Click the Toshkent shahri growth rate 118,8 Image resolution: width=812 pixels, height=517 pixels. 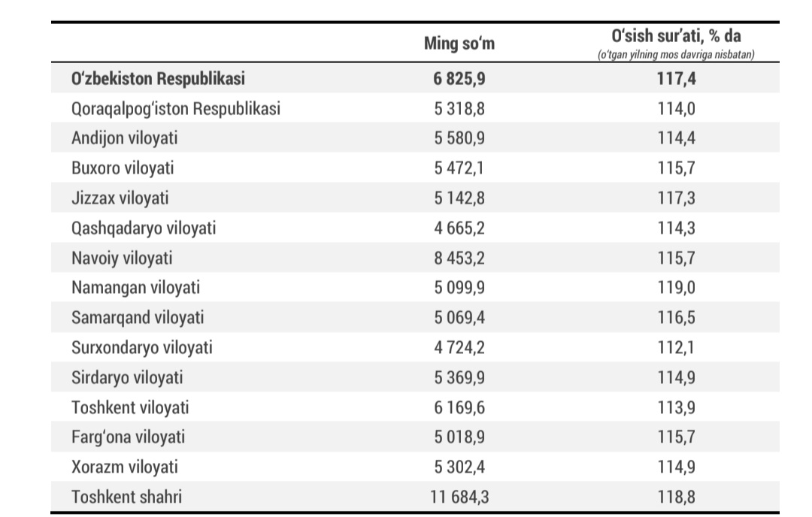coord(677,496)
